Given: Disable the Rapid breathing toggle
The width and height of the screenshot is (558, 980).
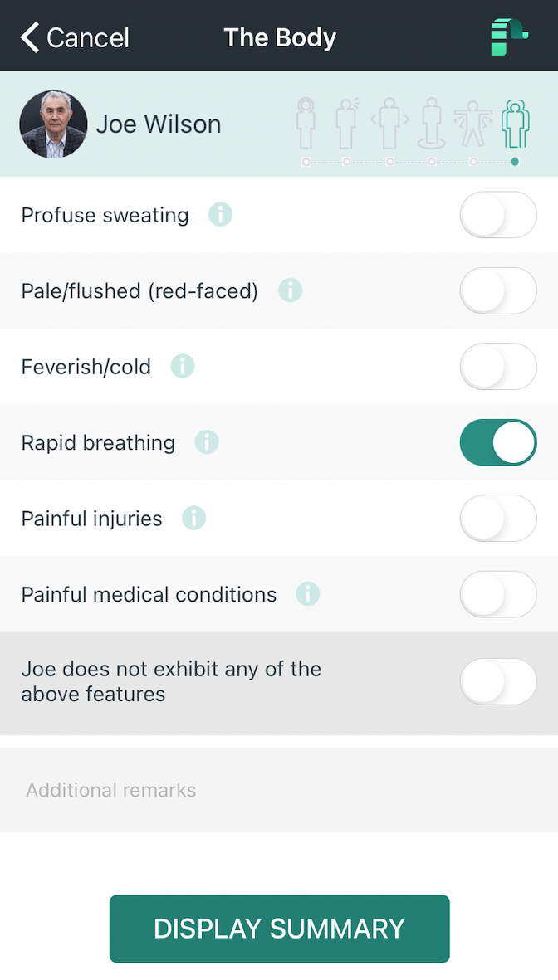Looking at the screenshot, I should point(498,442).
